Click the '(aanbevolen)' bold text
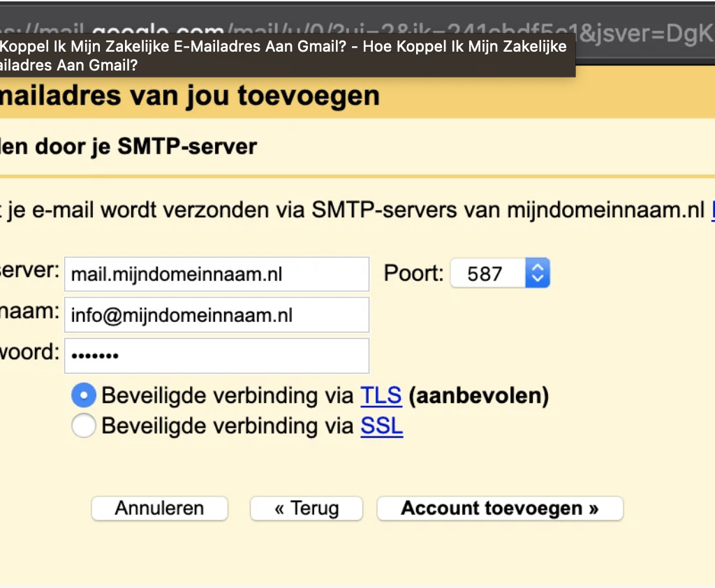715x588 pixels. click(478, 396)
